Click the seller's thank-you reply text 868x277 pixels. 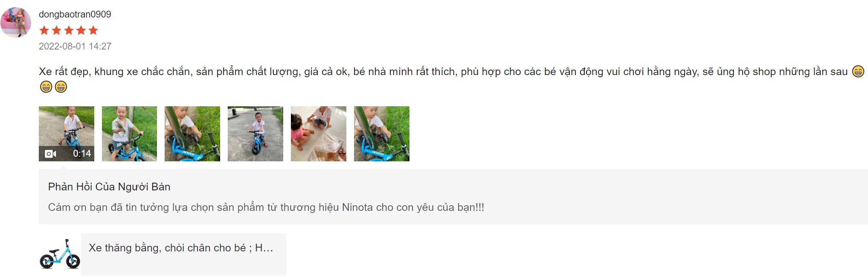[x=266, y=207]
